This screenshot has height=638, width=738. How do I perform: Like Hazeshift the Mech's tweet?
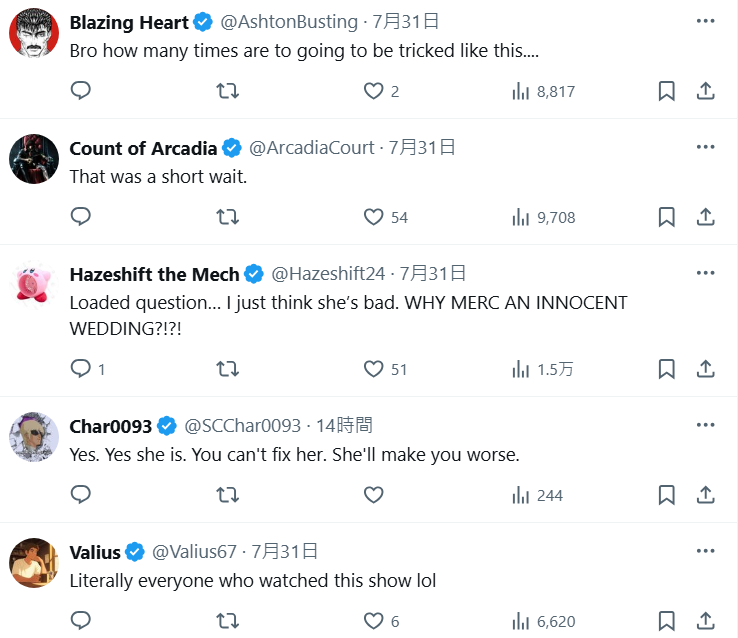click(373, 369)
